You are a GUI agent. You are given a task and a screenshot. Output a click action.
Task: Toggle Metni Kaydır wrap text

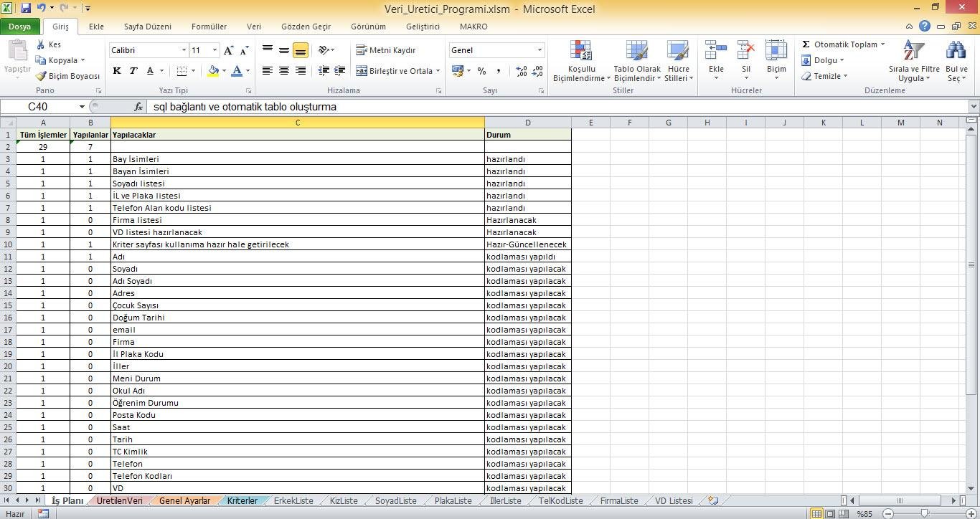coord(386,50)
